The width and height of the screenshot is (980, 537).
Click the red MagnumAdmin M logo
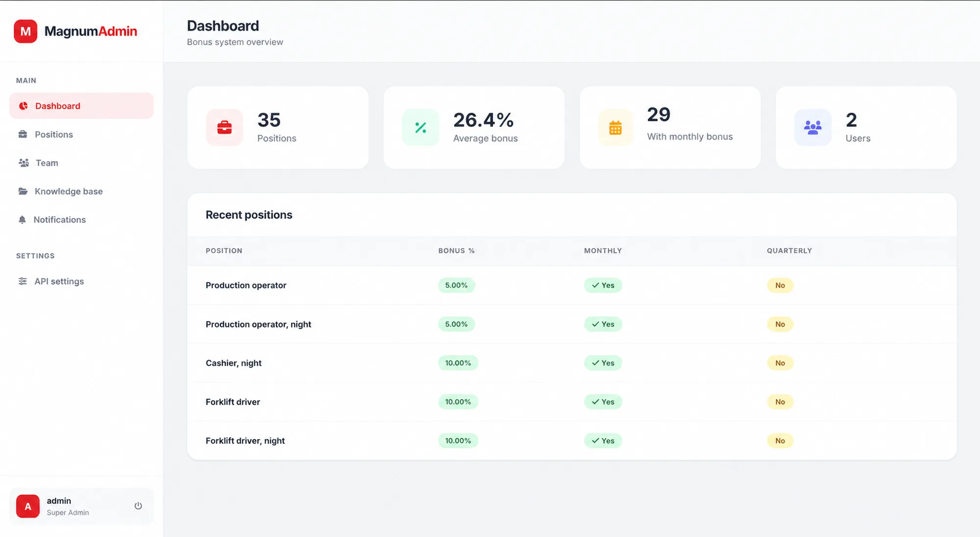pyautogui.click(x=25, y=31)
